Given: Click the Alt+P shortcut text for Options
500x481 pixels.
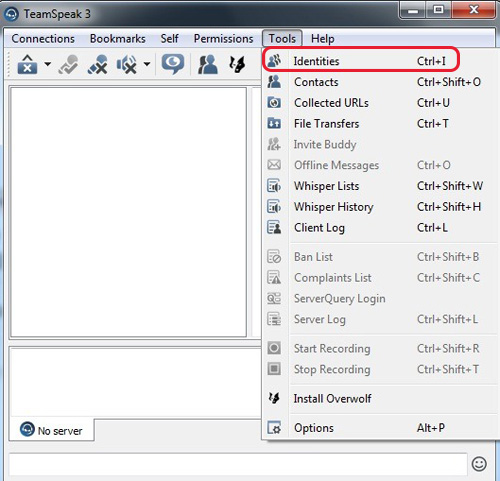Looking at the screenshot, I should (x=431, y=428).
